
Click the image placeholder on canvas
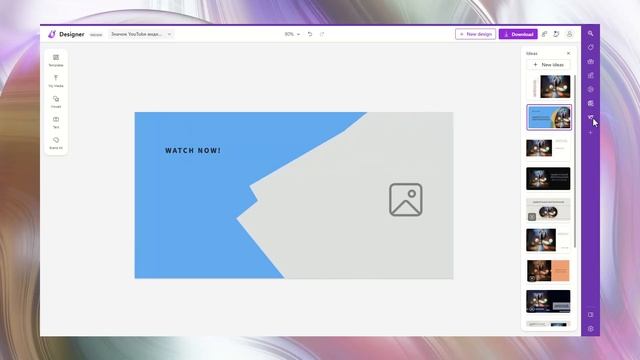tap(406, 200)
